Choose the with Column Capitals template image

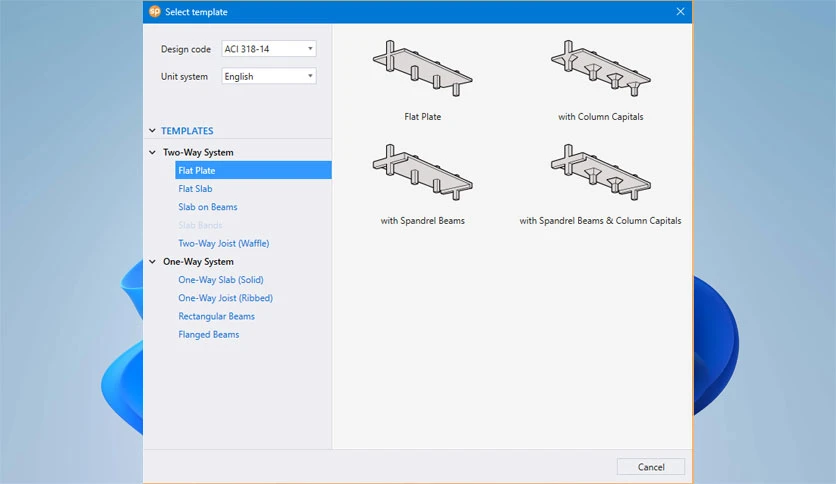click(x=600, y=68)
